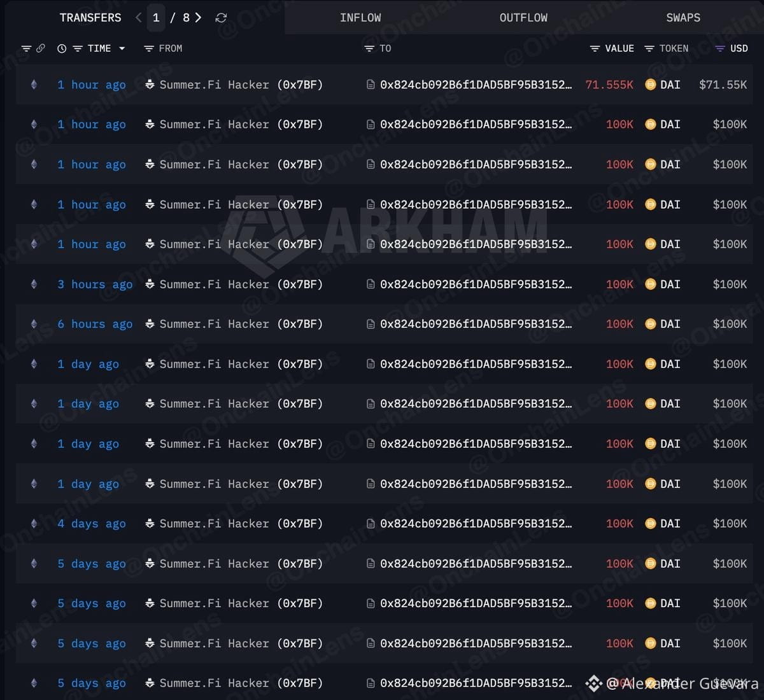Select 100K value in 4 days ago row

click(x=619, y=524)
